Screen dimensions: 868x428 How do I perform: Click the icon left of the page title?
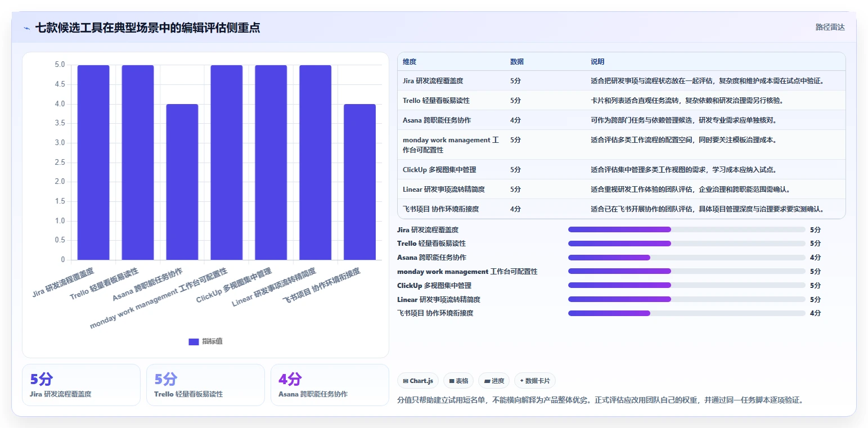click(x=26, y=28)
